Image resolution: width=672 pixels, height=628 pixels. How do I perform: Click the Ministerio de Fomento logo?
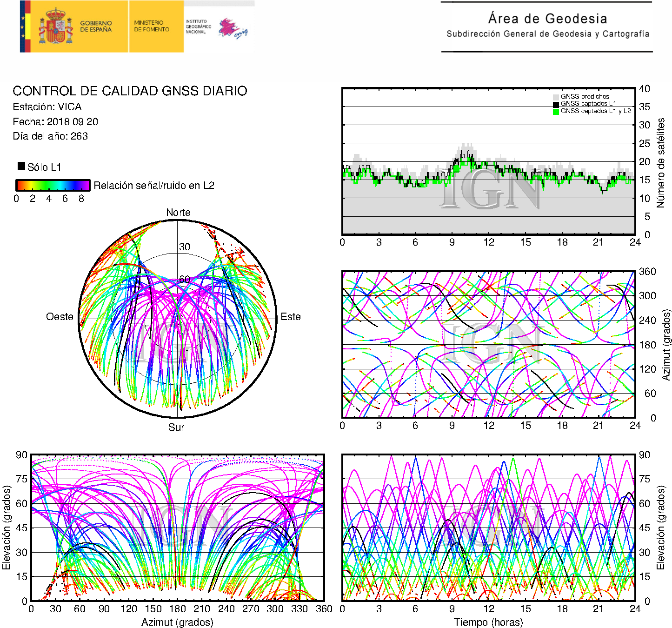pyautogui.click(x=152, y=26)
